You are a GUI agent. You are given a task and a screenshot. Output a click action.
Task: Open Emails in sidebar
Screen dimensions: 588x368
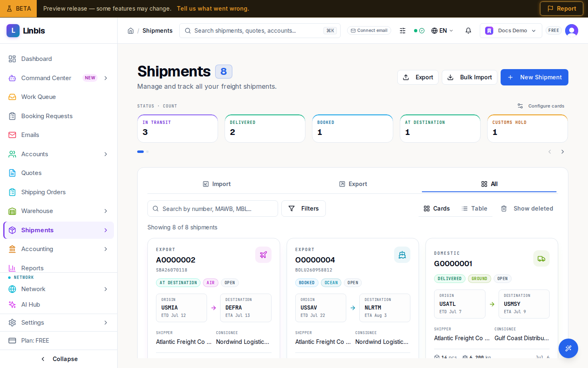tap(58, 135)
